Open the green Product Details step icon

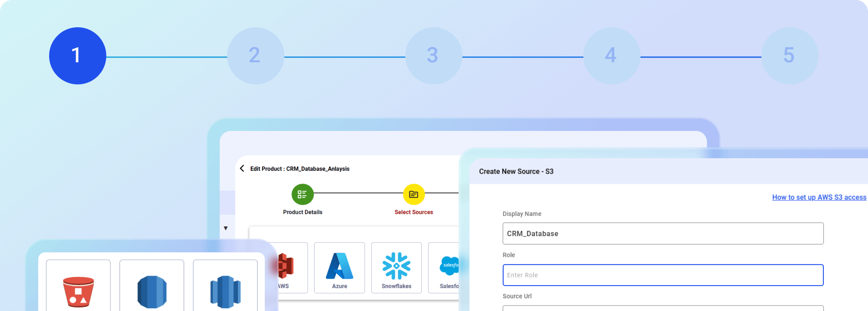303,195
